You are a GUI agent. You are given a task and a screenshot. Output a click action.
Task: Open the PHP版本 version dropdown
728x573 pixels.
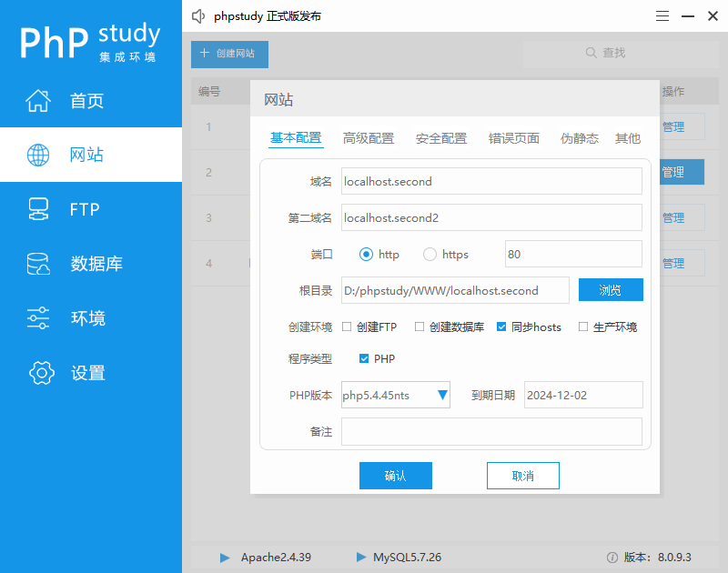click(x=442, y=395)
